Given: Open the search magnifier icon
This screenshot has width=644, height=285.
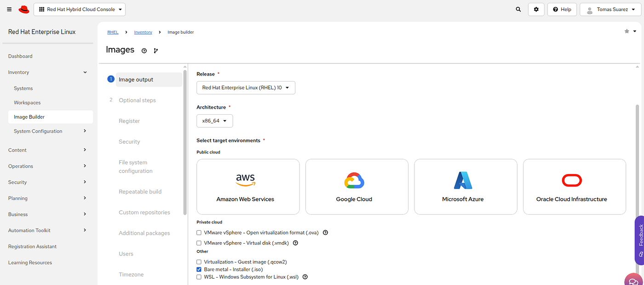Looking at the screenshot, I should coord(518,9).
